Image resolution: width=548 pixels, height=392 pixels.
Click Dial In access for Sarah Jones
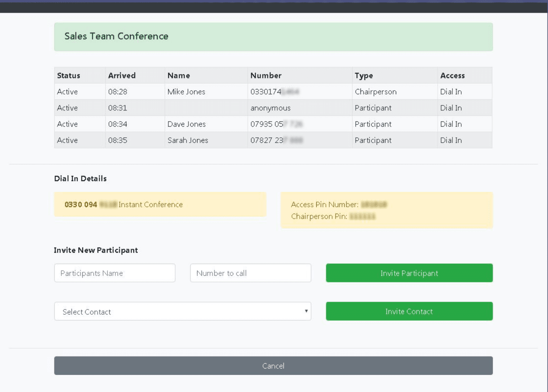pyautogui.click(x=451, y=140)
